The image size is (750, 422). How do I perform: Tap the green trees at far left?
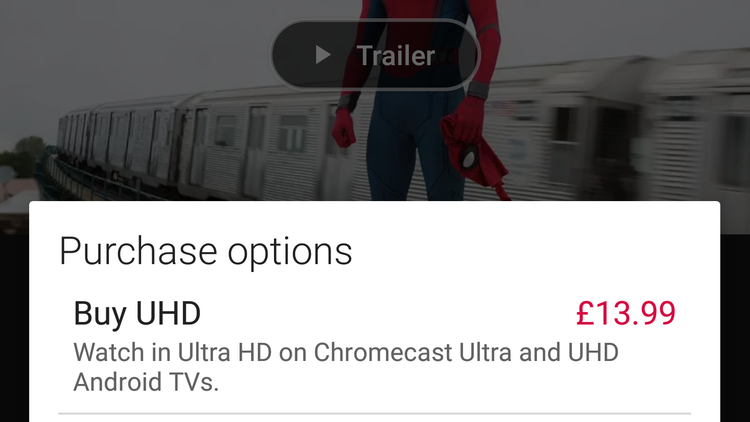23,155
